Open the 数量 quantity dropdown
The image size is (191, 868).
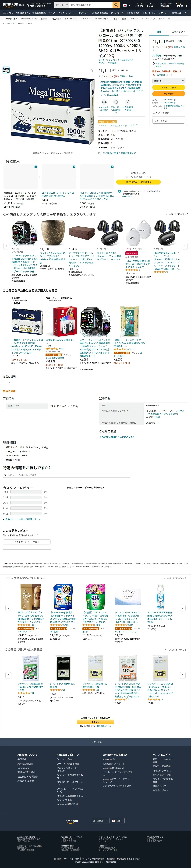pyautogui.click(x=169, y=81)
